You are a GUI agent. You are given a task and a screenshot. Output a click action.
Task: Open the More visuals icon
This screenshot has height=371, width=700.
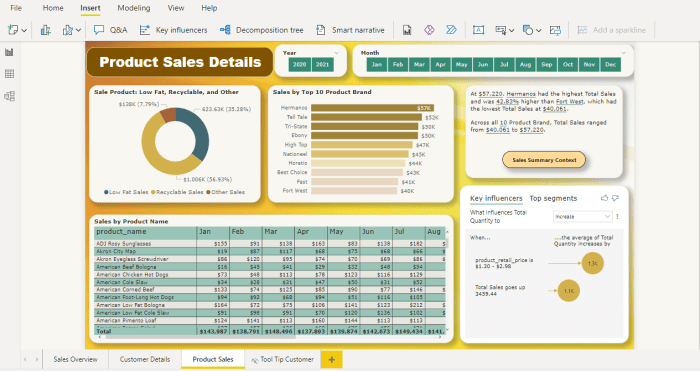(67, 30)
